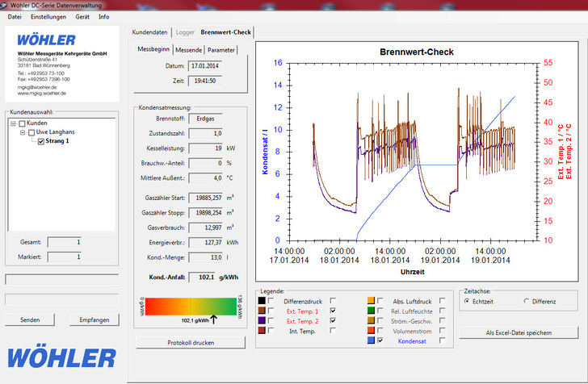Select the Differenz time axis option
The width and height of the screenshot is (588, 384).
527,301
